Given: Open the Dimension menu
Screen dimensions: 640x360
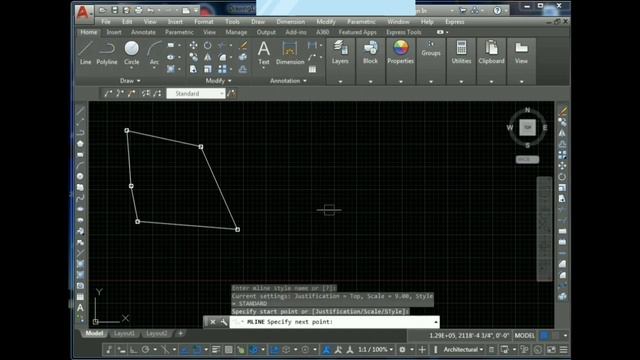Looking at the screenshot, I should (291, 22).
